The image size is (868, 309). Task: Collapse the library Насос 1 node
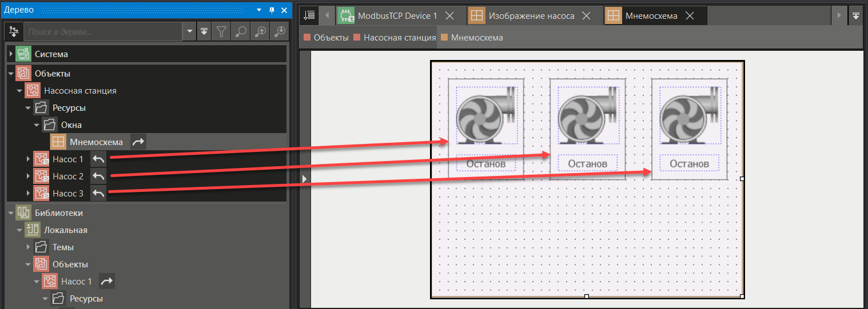pyautogui.click(x=36, y=281)
